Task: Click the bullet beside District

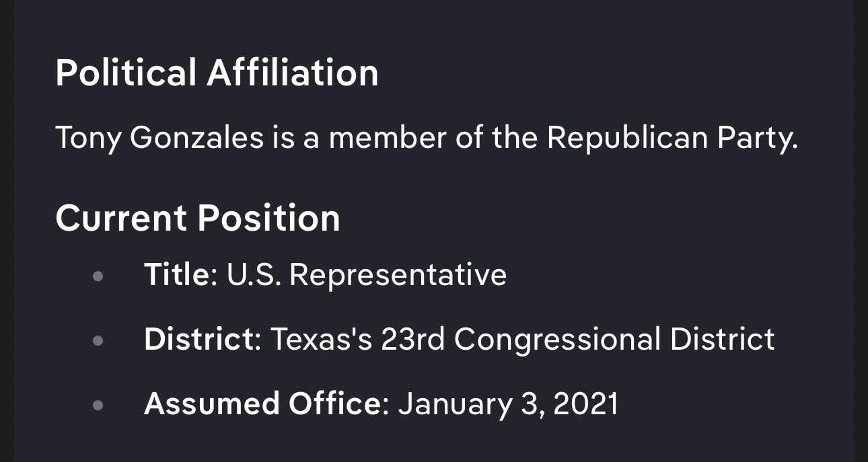Action: pos(98,340)
